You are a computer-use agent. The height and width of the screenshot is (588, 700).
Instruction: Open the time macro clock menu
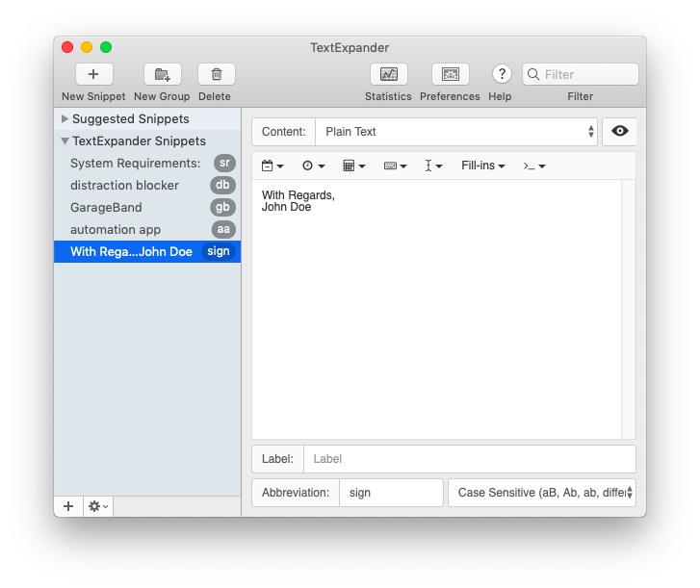click(x=313, y=166)
